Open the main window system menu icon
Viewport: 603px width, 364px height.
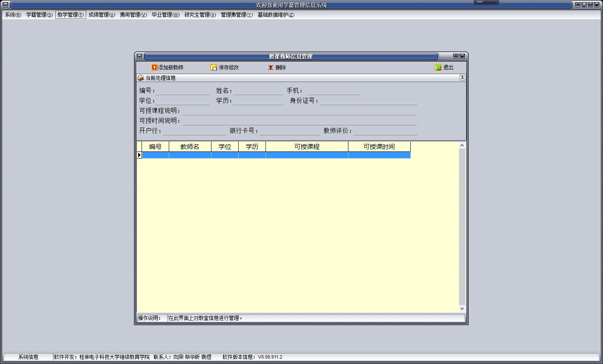click(x=5, y=5)
